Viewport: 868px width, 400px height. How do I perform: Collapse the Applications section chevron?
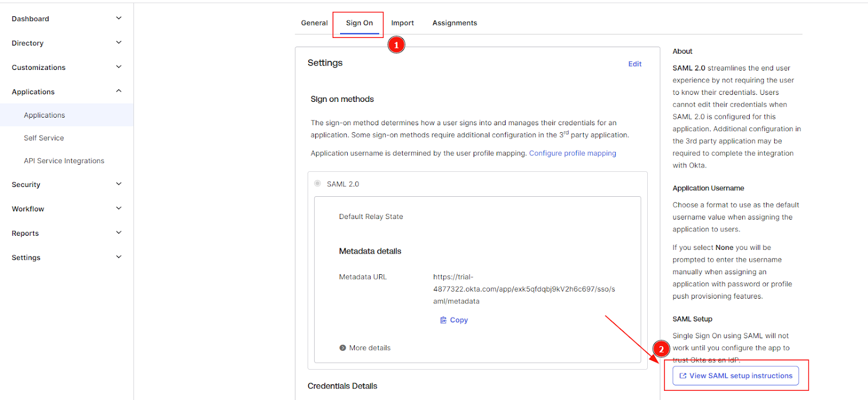coord(119,92)
